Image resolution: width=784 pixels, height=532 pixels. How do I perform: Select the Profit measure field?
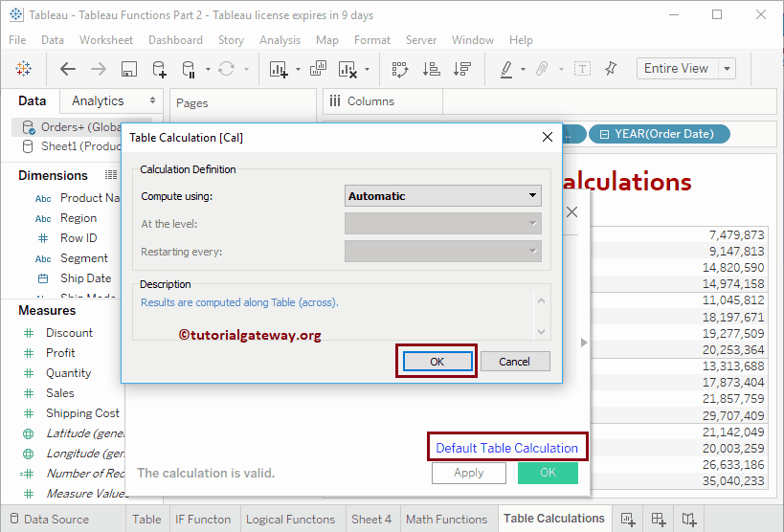[60, 353]
